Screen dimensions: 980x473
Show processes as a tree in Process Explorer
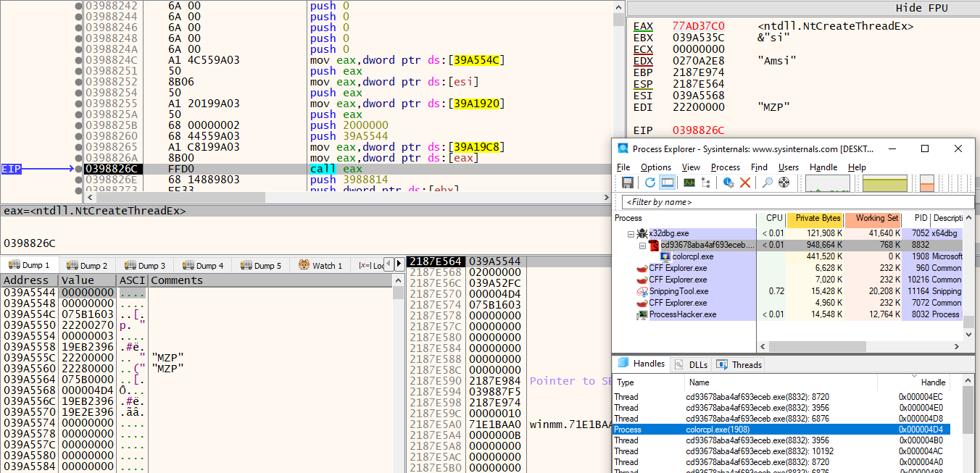click(706, 183)
